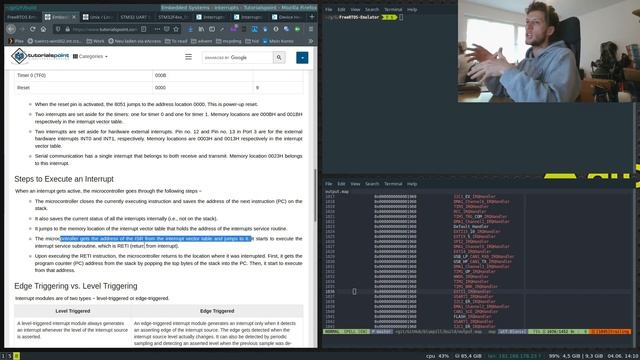Open Help menu in bottom terminal
The height and width of the screenshot is (360, 640).
(x=412, y=184)
